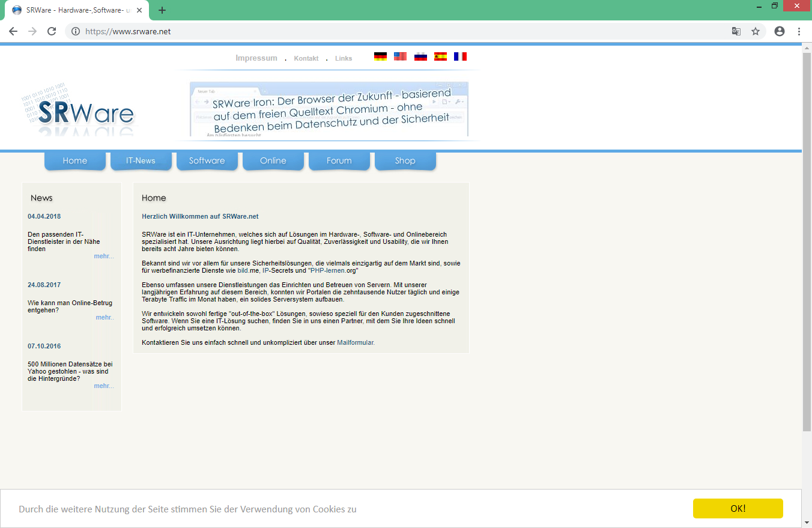The width and height of the screenshot is (812, 528).
Task: Open the Mailformular link
Action: (356, 342)
